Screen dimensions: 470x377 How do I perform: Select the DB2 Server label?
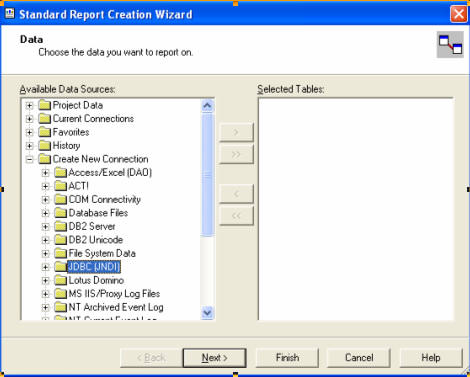coord(92,226)
